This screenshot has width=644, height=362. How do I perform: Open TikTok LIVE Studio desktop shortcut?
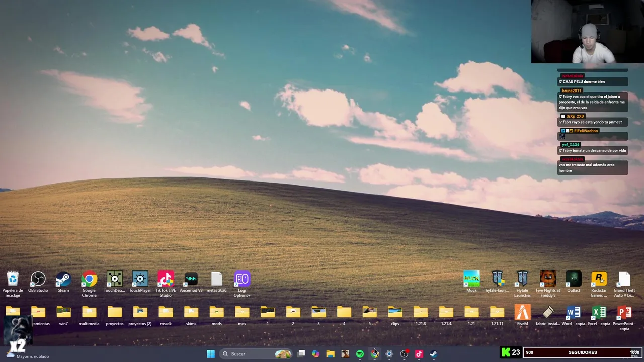pyautogui.click(x=166, y=284)
